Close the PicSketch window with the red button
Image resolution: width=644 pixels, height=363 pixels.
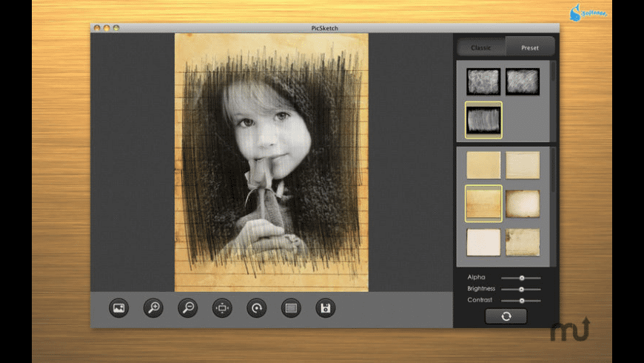97,28
